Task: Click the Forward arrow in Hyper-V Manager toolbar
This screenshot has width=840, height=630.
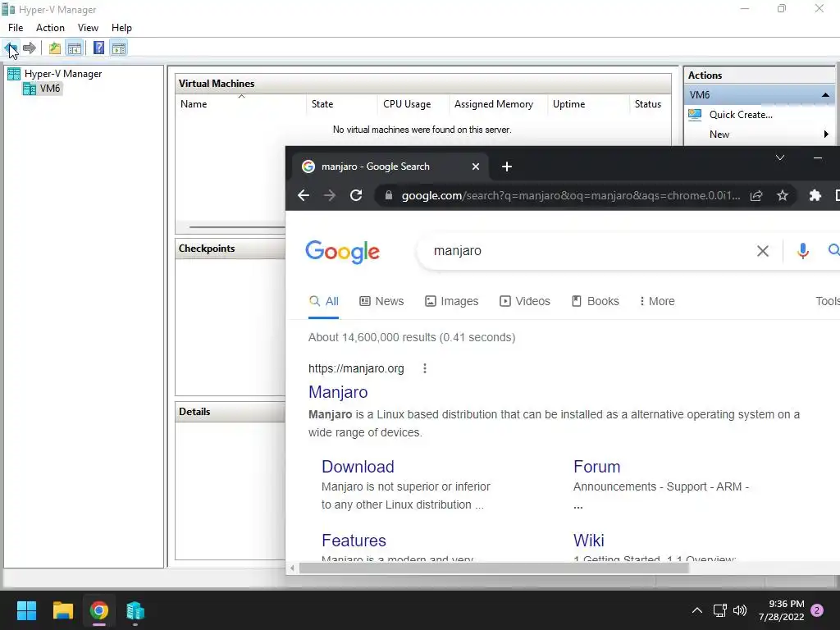Action: pos(30,48)
